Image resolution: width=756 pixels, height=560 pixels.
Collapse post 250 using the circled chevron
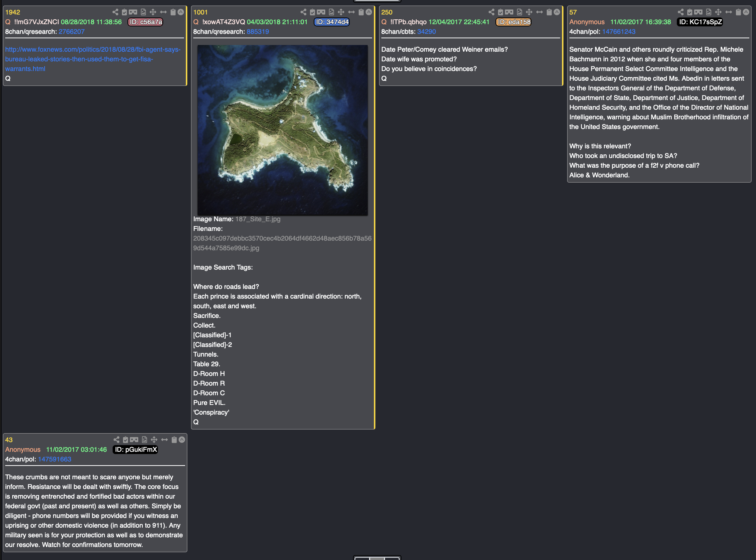(557, 12)
